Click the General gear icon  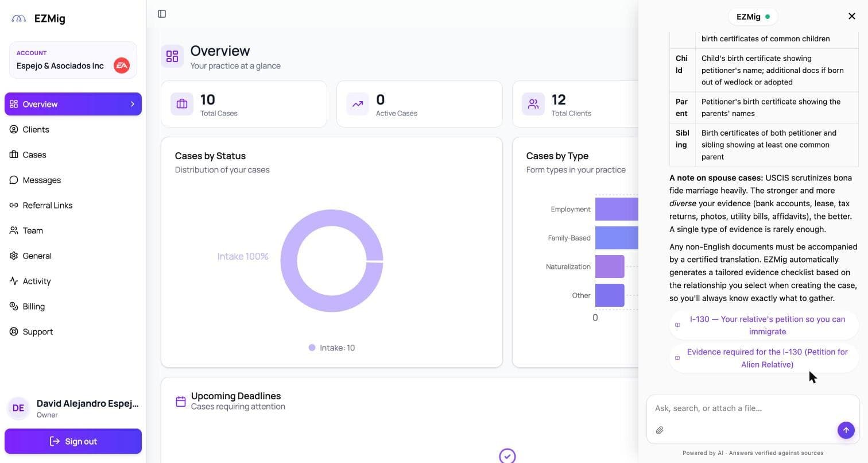tap(14, 256)
